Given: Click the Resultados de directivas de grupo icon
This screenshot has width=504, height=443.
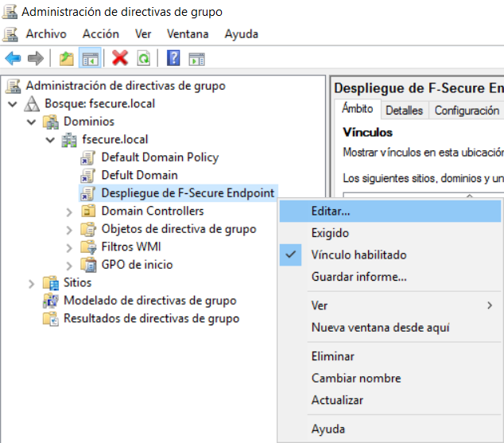Looking at the screenshot, I should pyautogui.click(x=51, y=319).
